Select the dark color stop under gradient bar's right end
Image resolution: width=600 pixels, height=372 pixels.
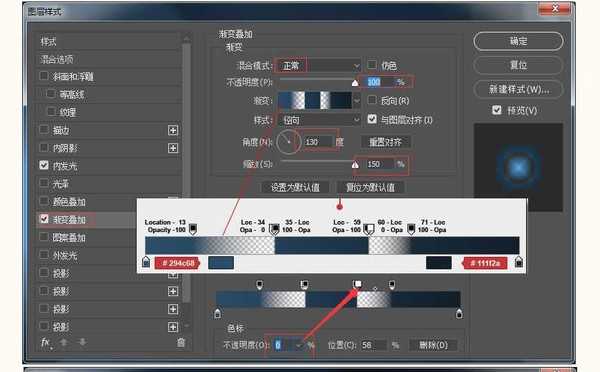(459, 314)
